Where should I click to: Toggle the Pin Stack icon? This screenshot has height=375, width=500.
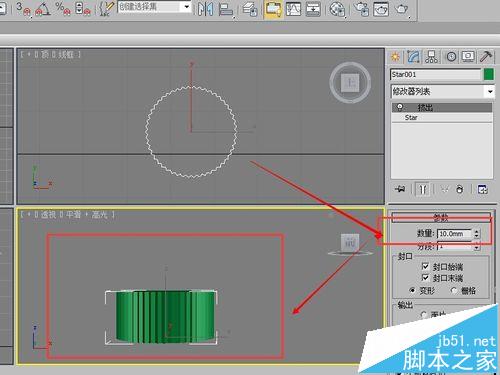400,189
